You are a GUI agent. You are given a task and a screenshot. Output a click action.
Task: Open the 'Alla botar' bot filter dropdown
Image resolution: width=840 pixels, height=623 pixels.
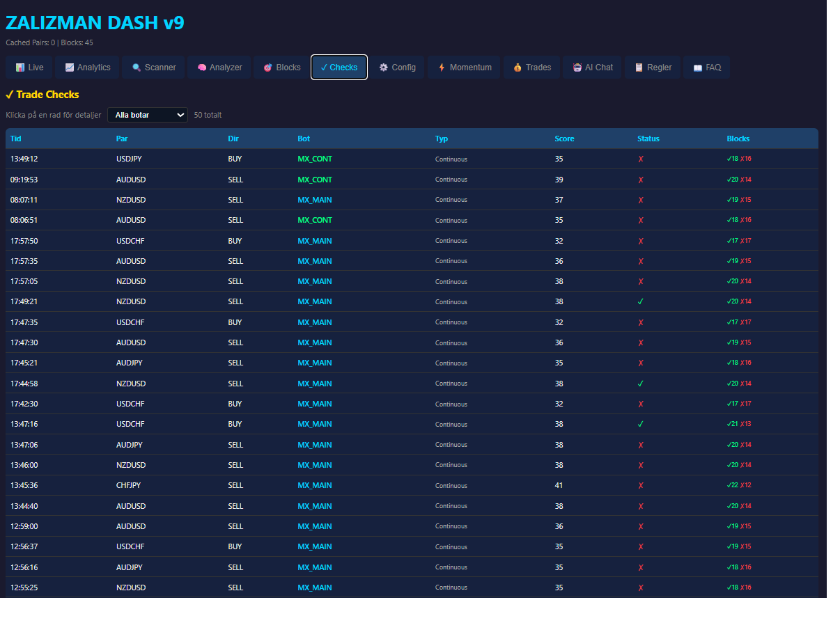click(x=148, y=115)
